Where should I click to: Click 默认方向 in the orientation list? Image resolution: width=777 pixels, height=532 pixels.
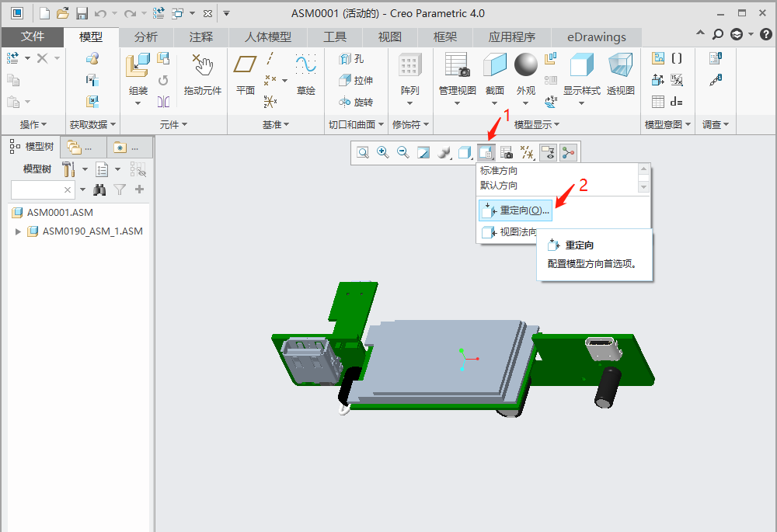click(x=499, y=186)
